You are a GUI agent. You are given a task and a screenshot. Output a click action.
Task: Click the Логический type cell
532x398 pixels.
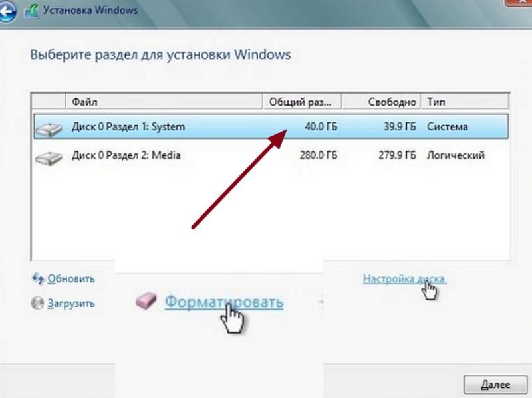click(456, 155)
